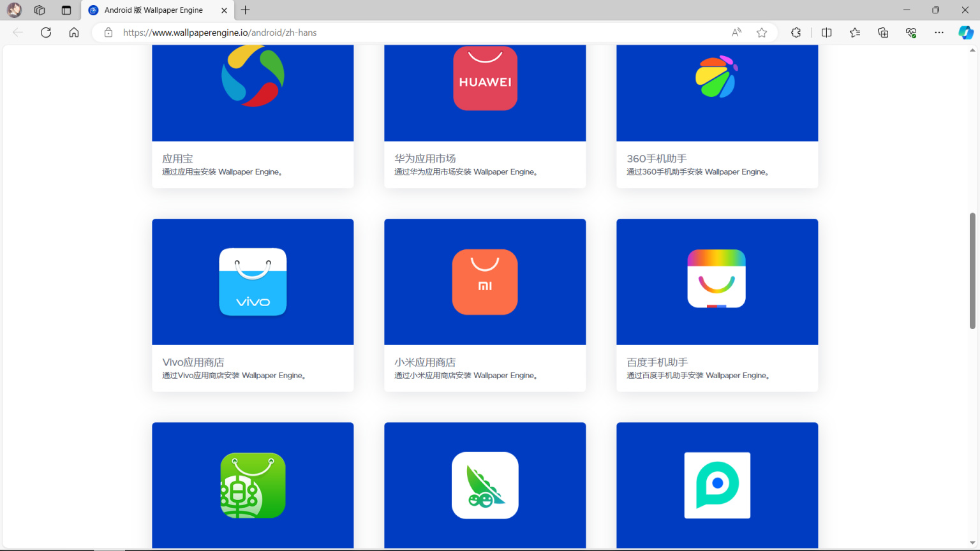Click text 通过Vivo应用商店安装 Wallpaper Engine。
Image resolution: width=980 pixels, height=551 pixels.
[234, 376]
